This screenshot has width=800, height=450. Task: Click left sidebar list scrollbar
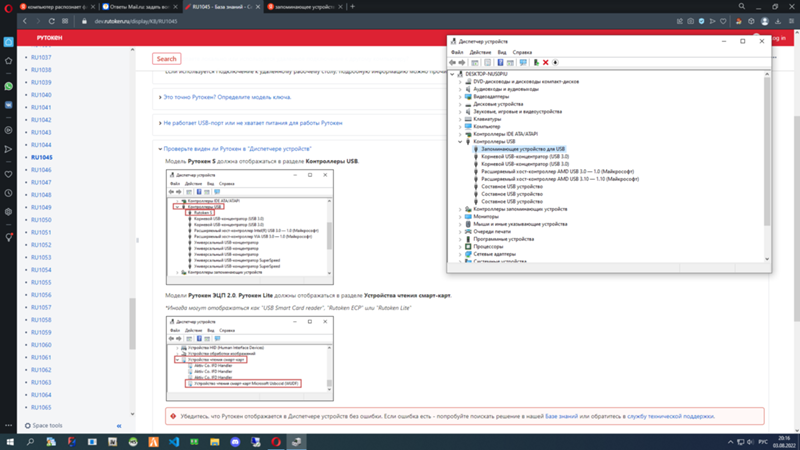(133, 324)
